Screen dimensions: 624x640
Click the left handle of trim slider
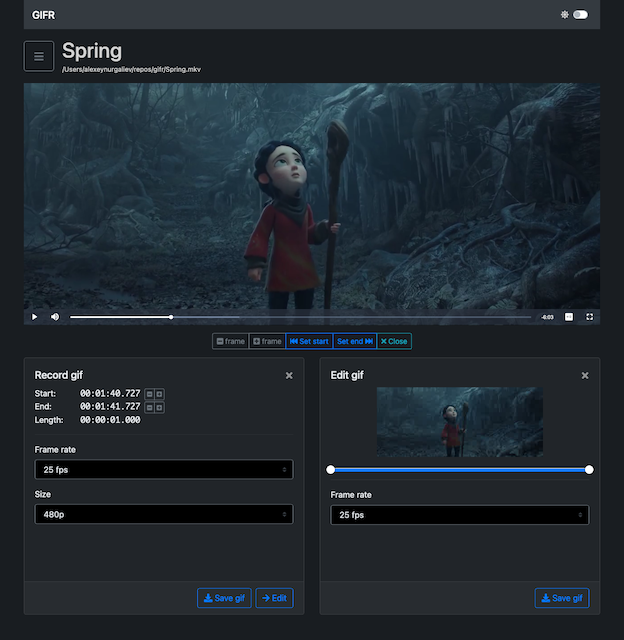pyautogui.click(x=331, y=470)
